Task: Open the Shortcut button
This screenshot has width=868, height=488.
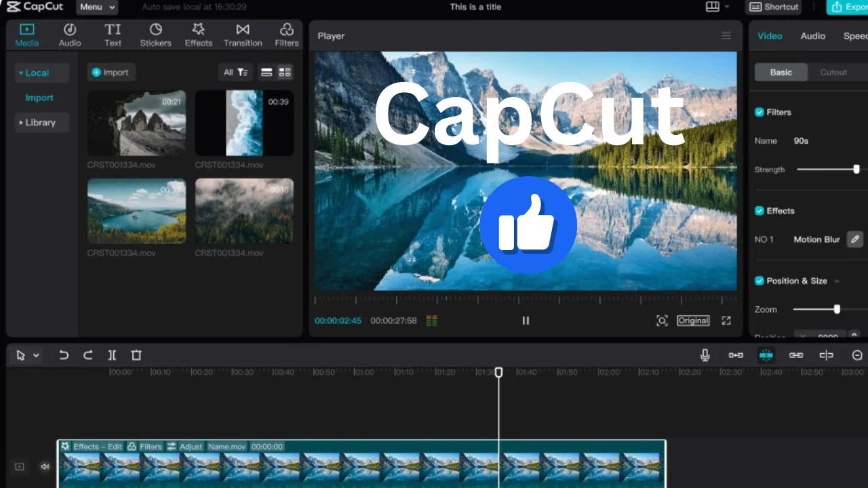Action: pos(774,7)
